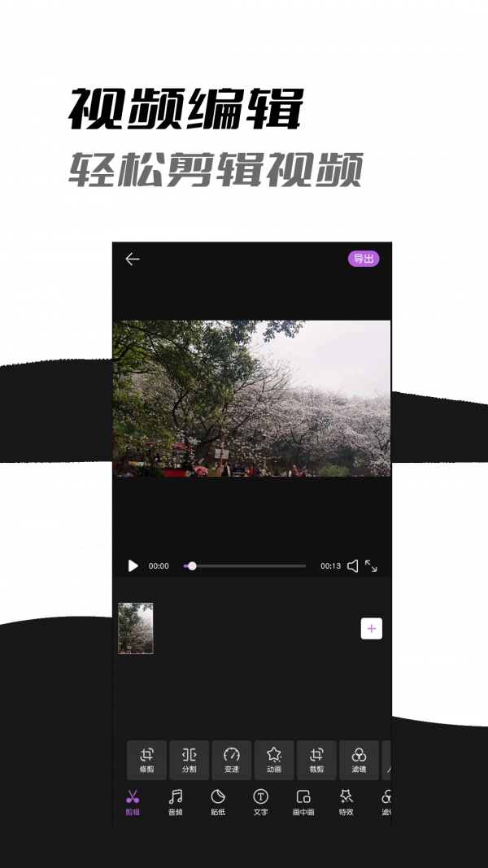
Task: Choose the 修剪 trim tool
Action: tap(147, 760)
